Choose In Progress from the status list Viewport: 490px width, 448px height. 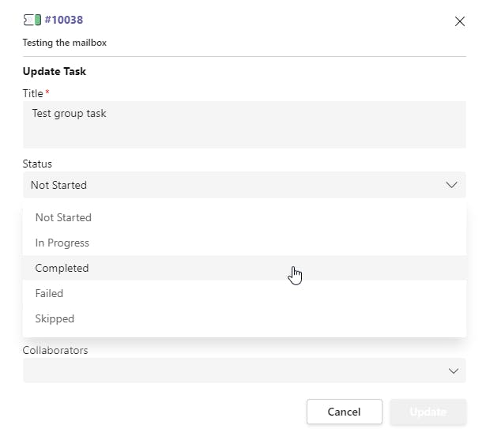pyautogui.click(x=62, y=243)
